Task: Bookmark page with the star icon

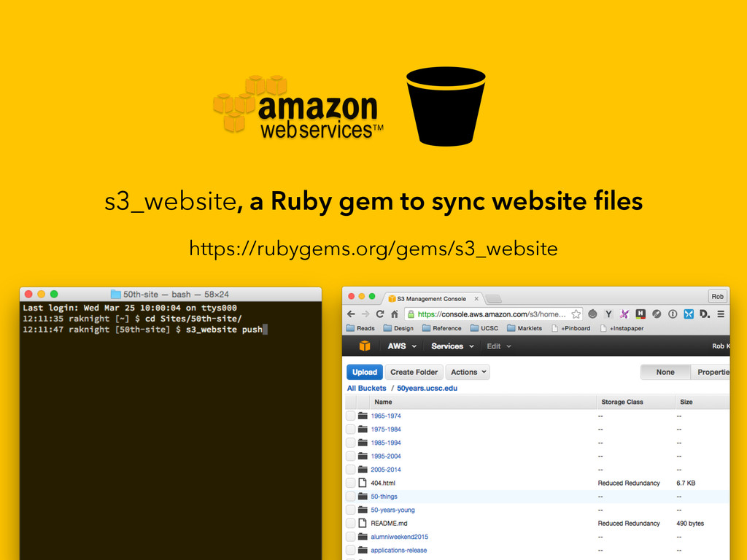Action: coord(576,314)
